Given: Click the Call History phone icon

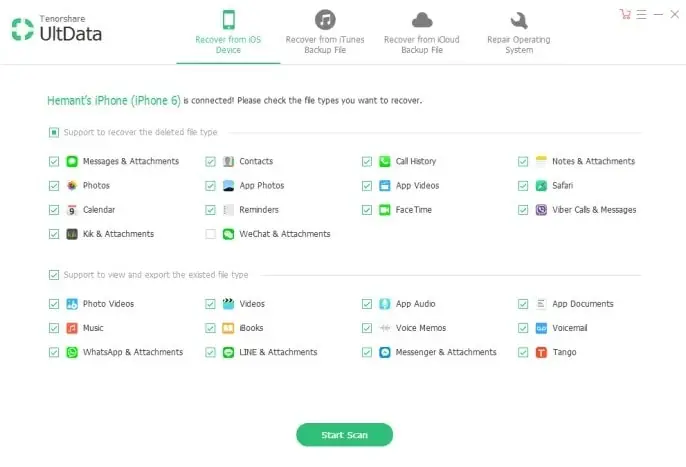Looking at the screenshot, I should pos(385,162).
